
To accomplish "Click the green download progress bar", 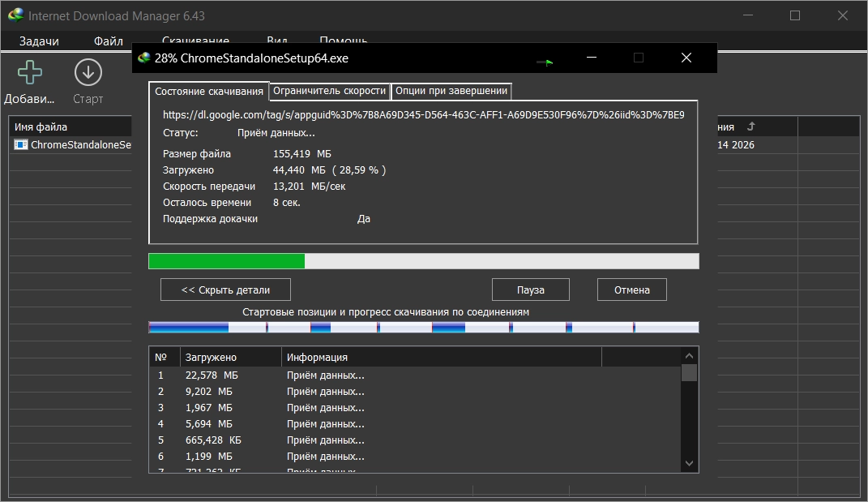I will tap(424, 261).
